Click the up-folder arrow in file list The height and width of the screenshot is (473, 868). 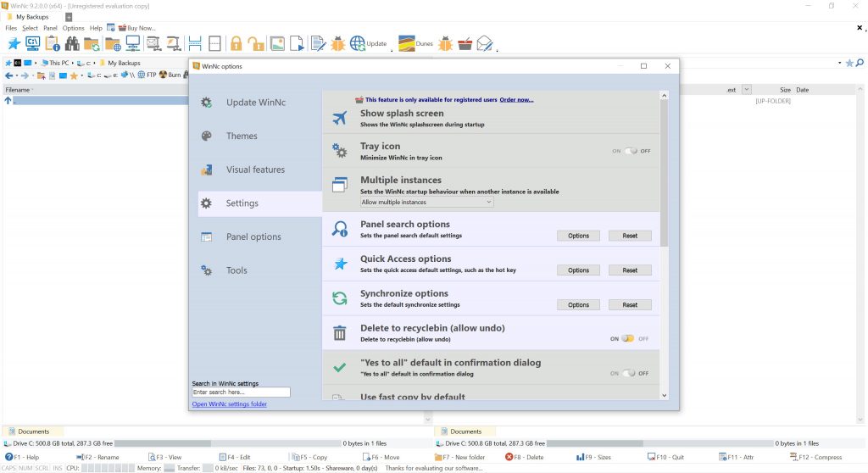point(8,101)
